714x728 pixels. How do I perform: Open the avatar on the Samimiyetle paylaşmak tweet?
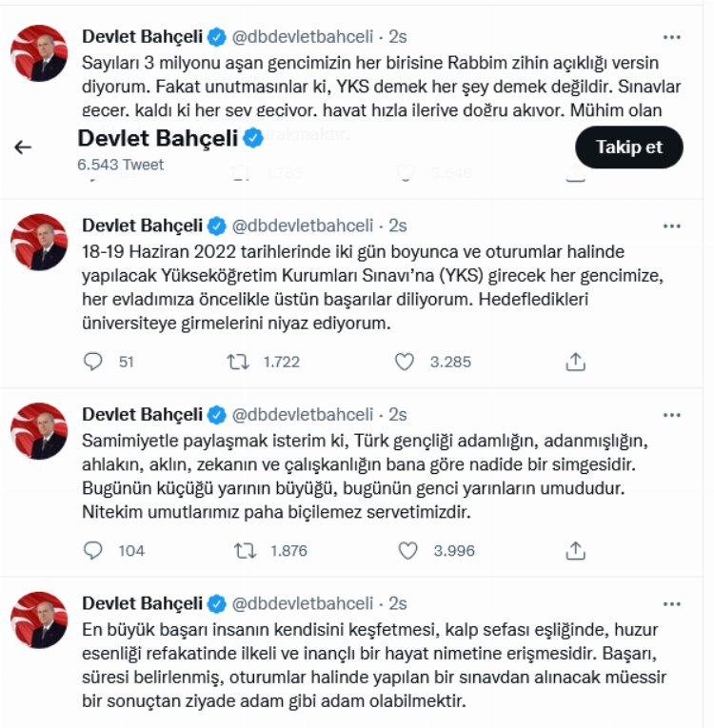[39, 432]
